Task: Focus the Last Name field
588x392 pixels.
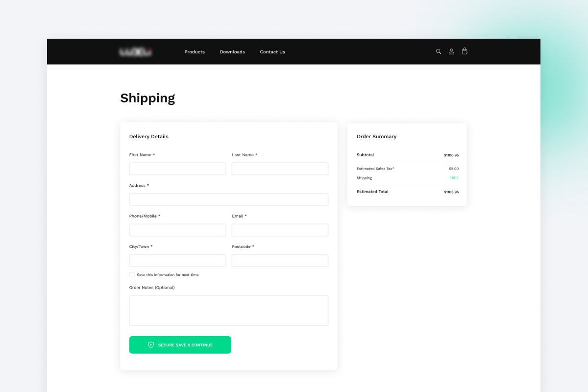Action: point(280,169)
